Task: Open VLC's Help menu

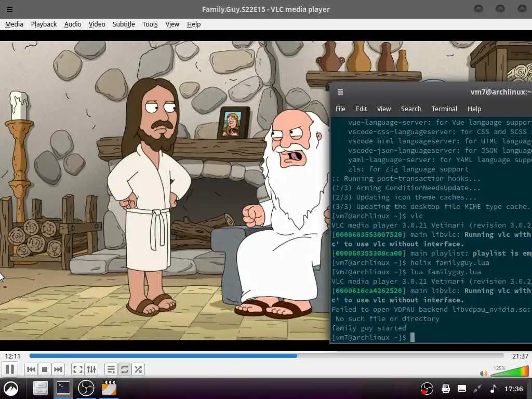Action: (x=194, y=24)
